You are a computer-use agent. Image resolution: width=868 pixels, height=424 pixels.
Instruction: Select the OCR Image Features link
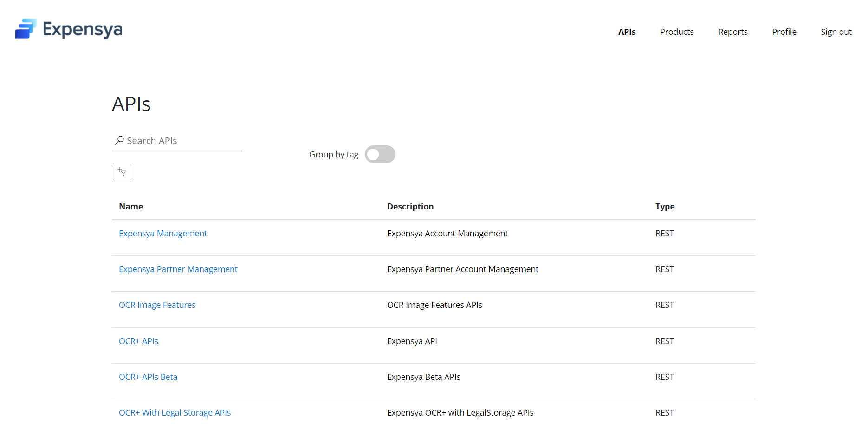[x=157, y=305]
